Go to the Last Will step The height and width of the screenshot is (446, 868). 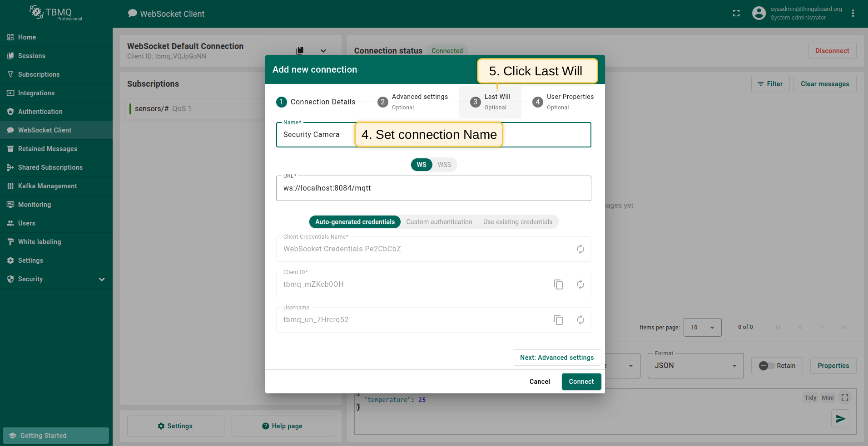click(491, 102)
